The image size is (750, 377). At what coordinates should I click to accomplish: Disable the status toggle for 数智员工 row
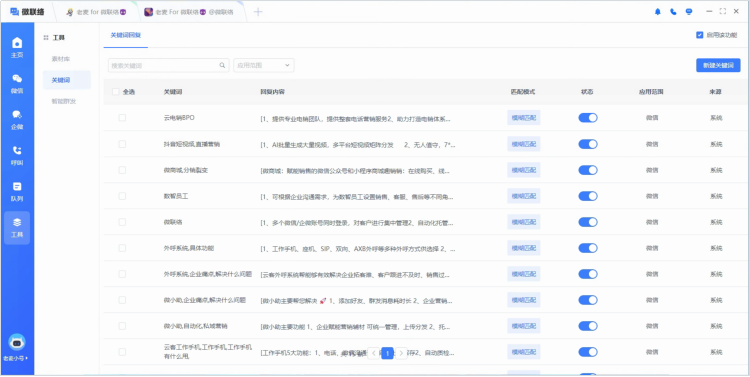point(588,196)
